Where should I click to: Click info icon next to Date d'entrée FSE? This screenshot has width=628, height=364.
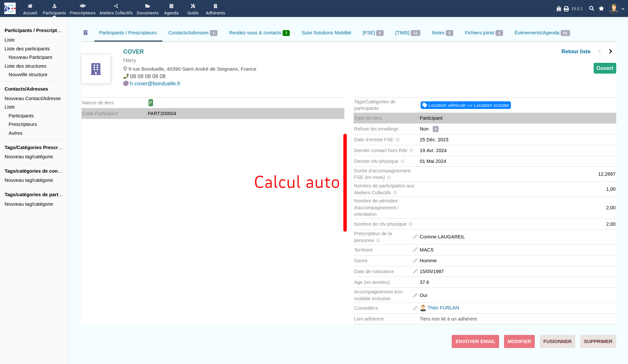(397, 140)
